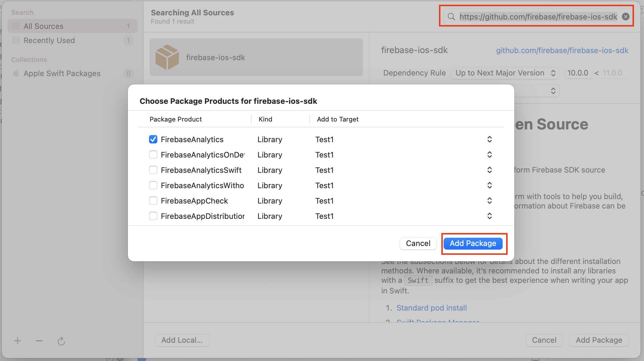The width and height of the screenshot is (644, 361).
Task: Click the Apple Swift Packages logo icon
Action: point(16,73)
